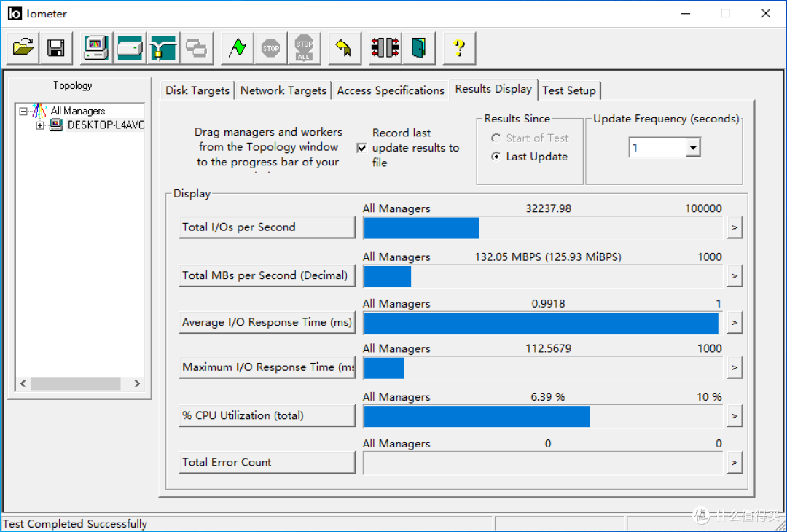Click the Total MBs per Second bar
Viewport: 787px width, 532px height.
click(543, 276)
